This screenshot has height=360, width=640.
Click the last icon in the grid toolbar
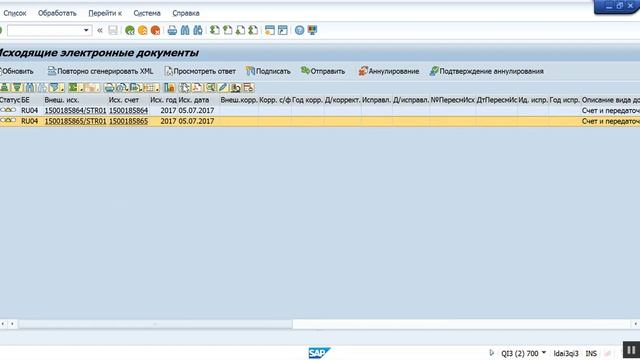coord(248,87)
